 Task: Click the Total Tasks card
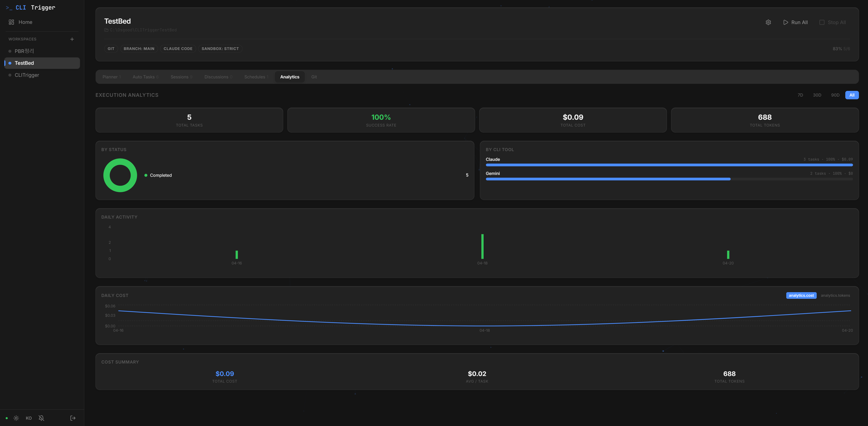tap(189, 120)
